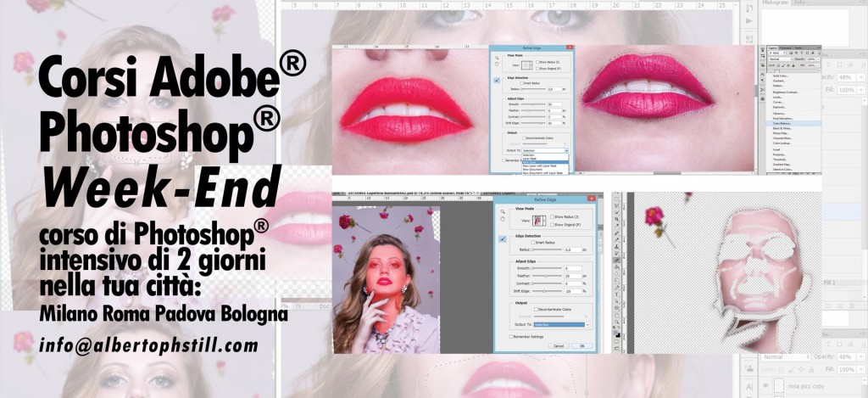Select the Lasso tool in the toolbox
The width and height of the screenshot is (868, 398).
click(x=617, y=205)
